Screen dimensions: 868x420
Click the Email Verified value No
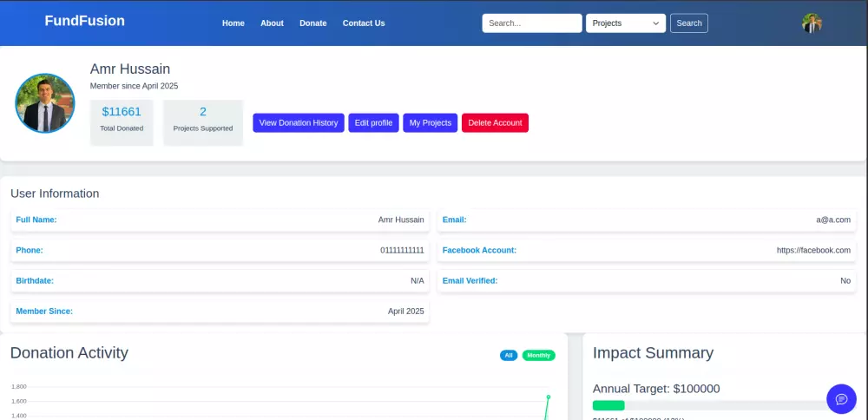pos(845,280)
